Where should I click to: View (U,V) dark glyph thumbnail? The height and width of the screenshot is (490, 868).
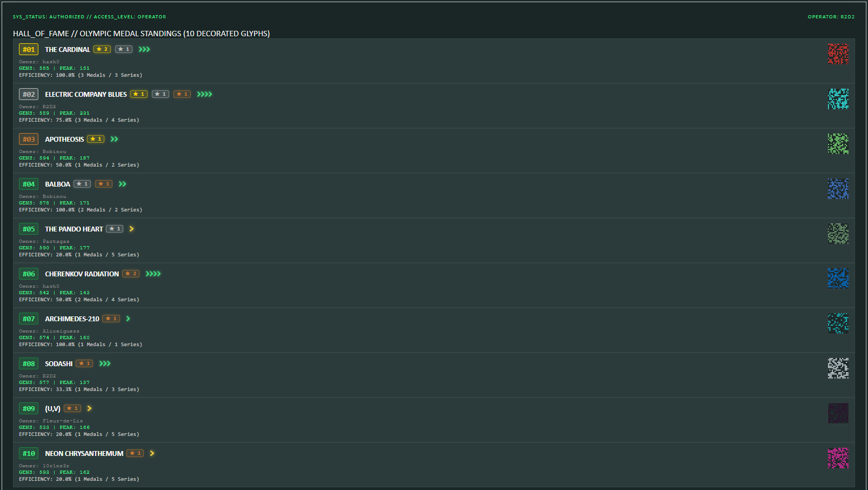pyautogui.click(x=838, y=413)
